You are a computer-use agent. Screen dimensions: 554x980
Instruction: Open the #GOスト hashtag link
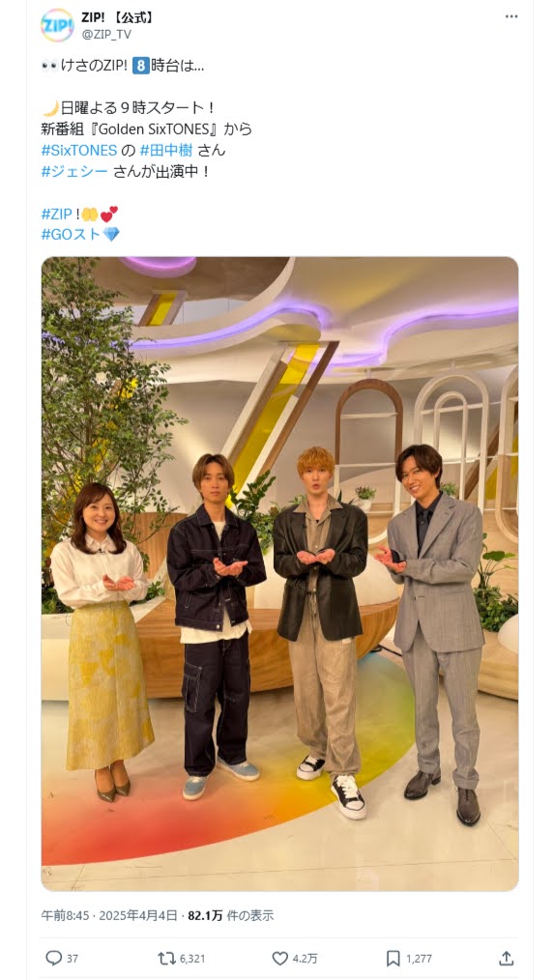point(72,235)
